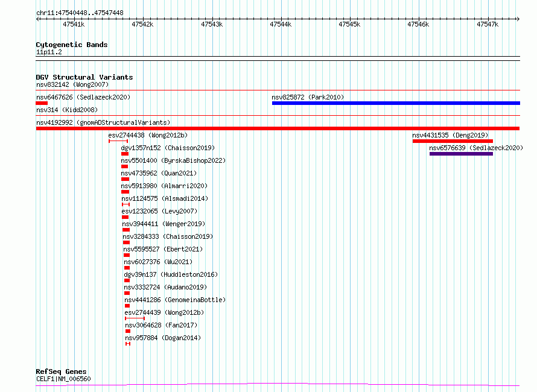Select the 11p11.2 band label
Viewport: 537px width, 392px height.
(49, 52)
